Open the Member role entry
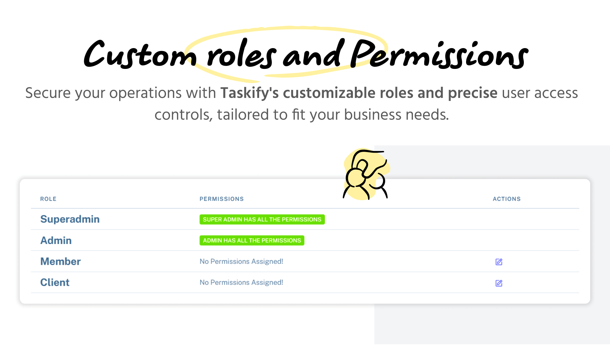The height and width of the screenshot is (364, 610). [x=60, y=261]
